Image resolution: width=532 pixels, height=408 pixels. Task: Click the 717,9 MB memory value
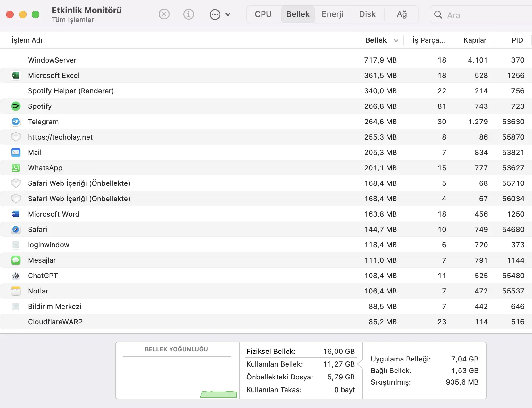tap(380, 60)
